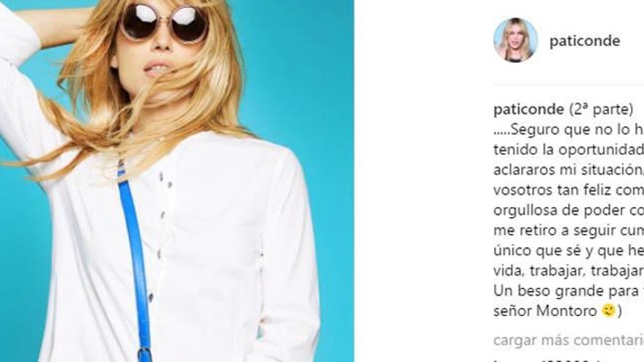
Task: Click the line 'aclararos mi situación'
Action: [x=569, y=170]
